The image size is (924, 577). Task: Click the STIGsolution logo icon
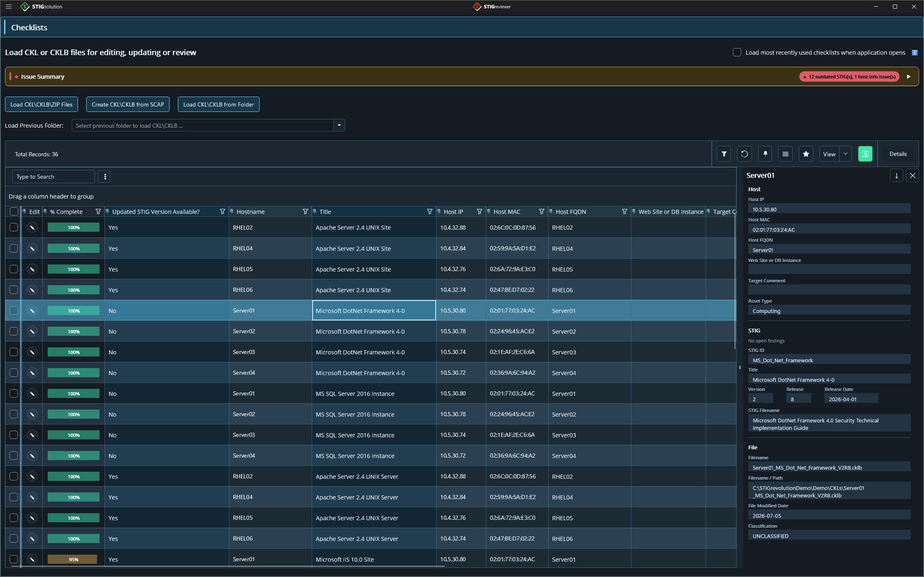point(25,7)
